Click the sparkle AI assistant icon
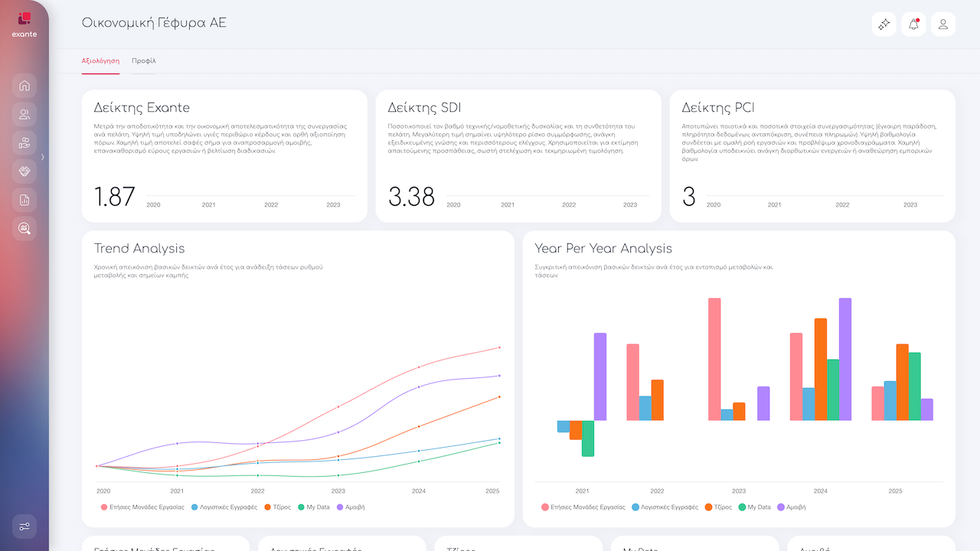 click(x=884, y=24)
